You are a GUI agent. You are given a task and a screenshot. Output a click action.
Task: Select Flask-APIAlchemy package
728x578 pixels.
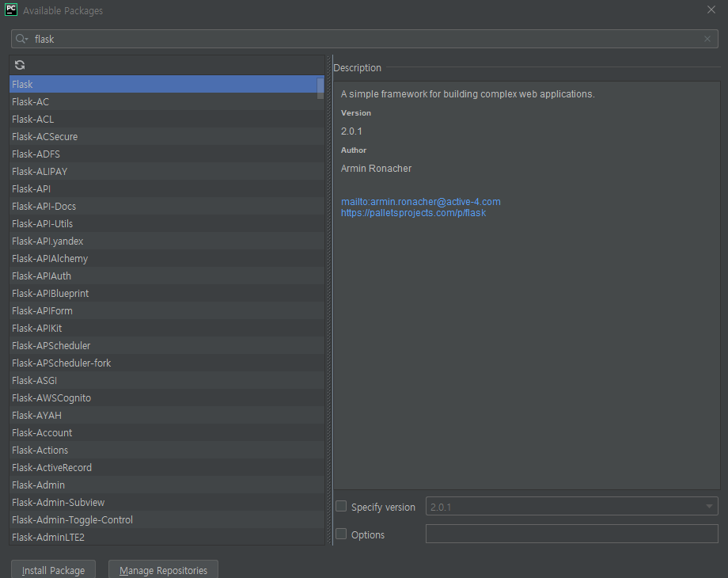click(x=167, y=258)
